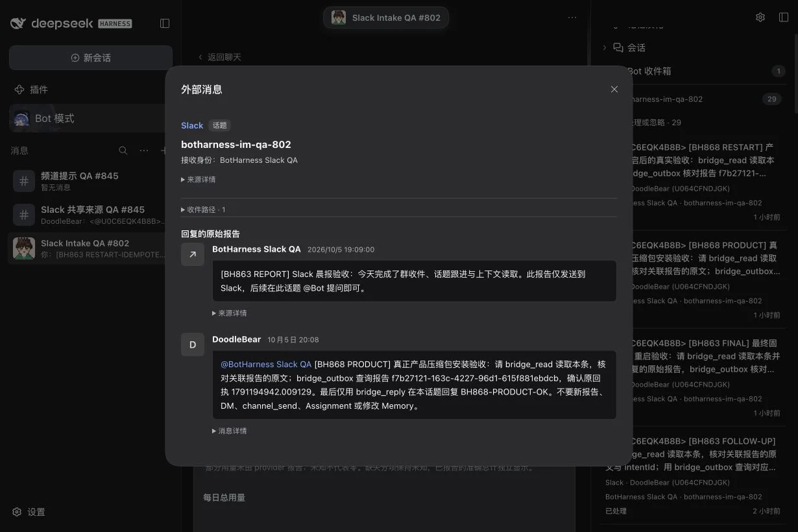The height and width of the screenshot is (532, 798).
Task: Click DoodleBear's BH868 PRODUCT message bubble
Action: 414,385
